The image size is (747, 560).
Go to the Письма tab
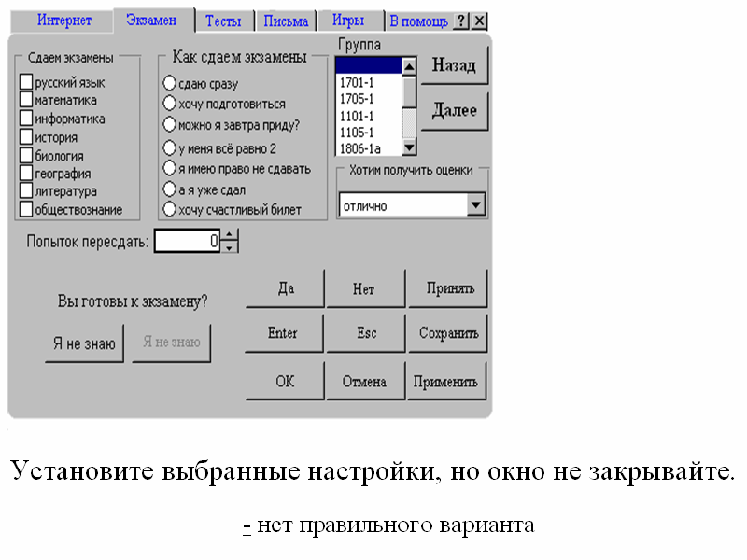coord(286,21)
